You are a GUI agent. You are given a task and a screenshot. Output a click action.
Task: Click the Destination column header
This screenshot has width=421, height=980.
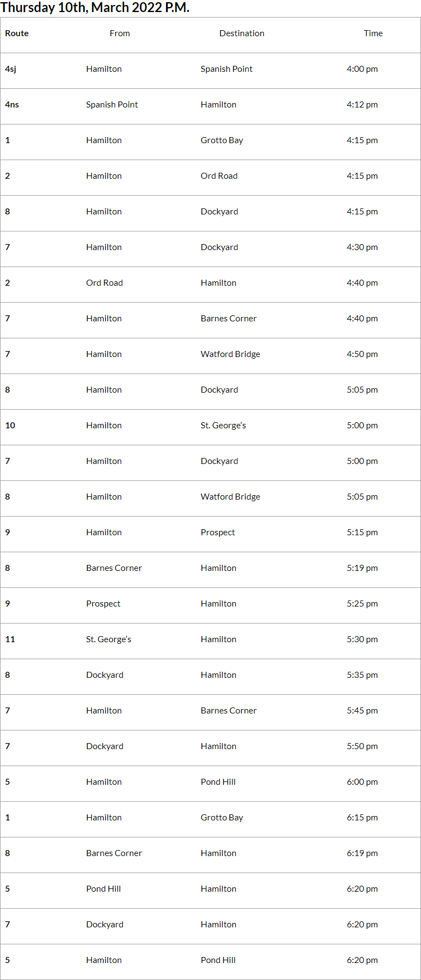point(242,33)
